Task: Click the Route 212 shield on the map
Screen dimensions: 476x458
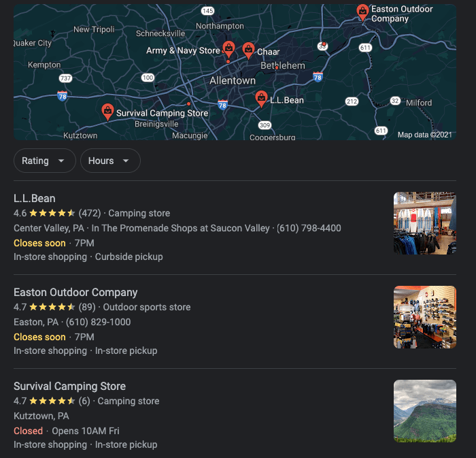Action: click(x=352, y=101)
